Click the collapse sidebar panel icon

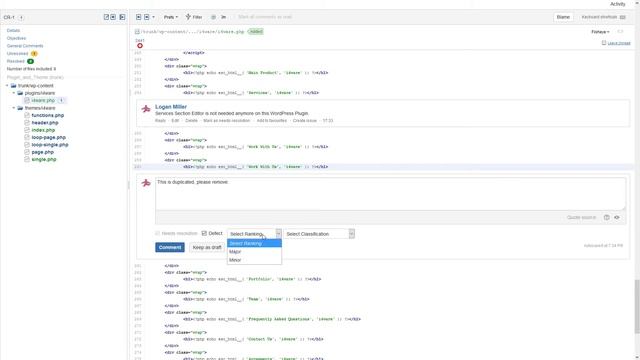pyautogui.click(x=122, y=17)
